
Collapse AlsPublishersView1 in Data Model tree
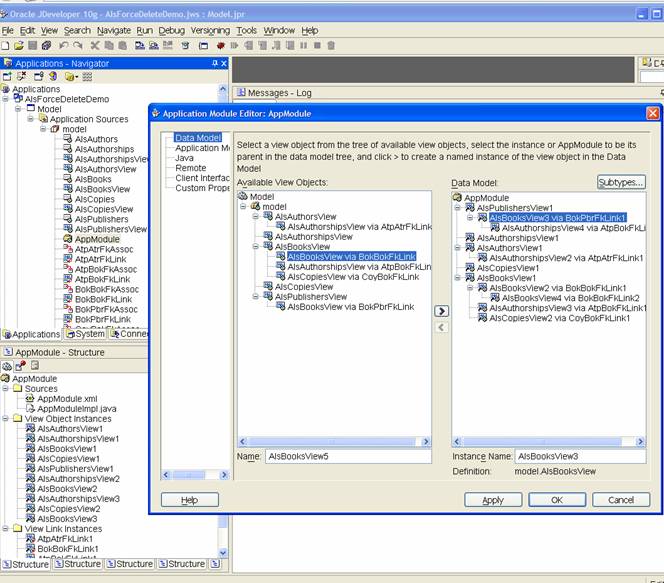[x=457, y=208]
